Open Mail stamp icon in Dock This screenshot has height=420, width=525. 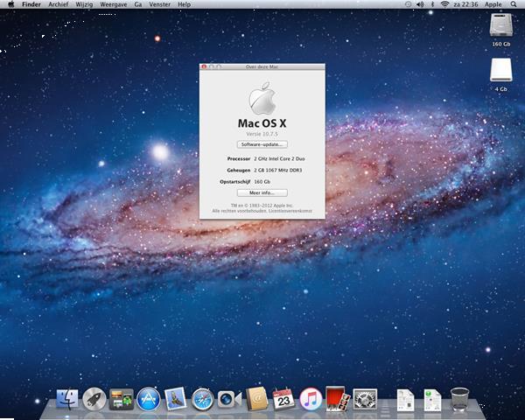click(x=176, y=399)
